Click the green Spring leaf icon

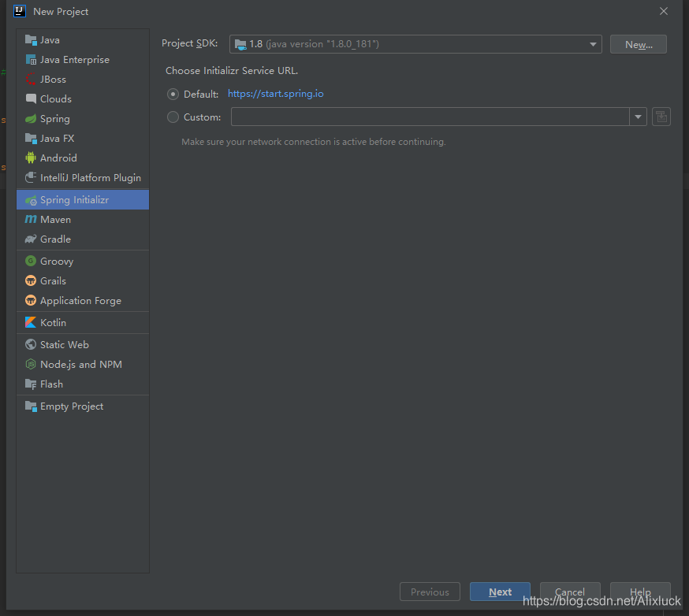tap(31, 118)
